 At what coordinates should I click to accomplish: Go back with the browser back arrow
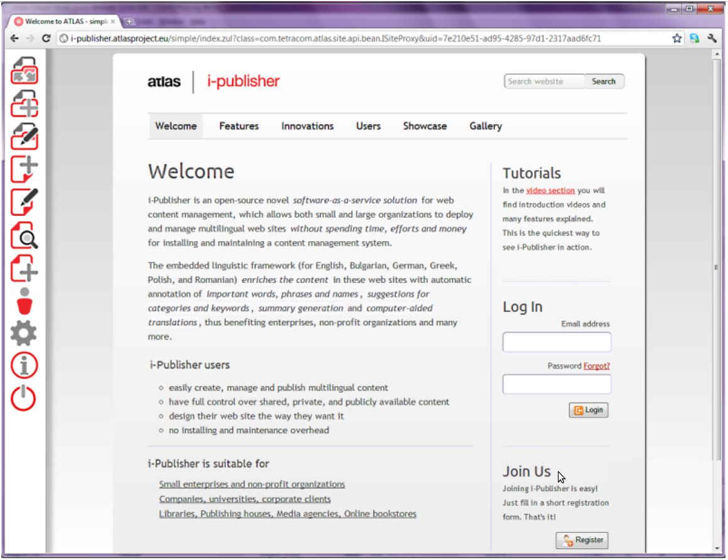click(x=14, y=38)
